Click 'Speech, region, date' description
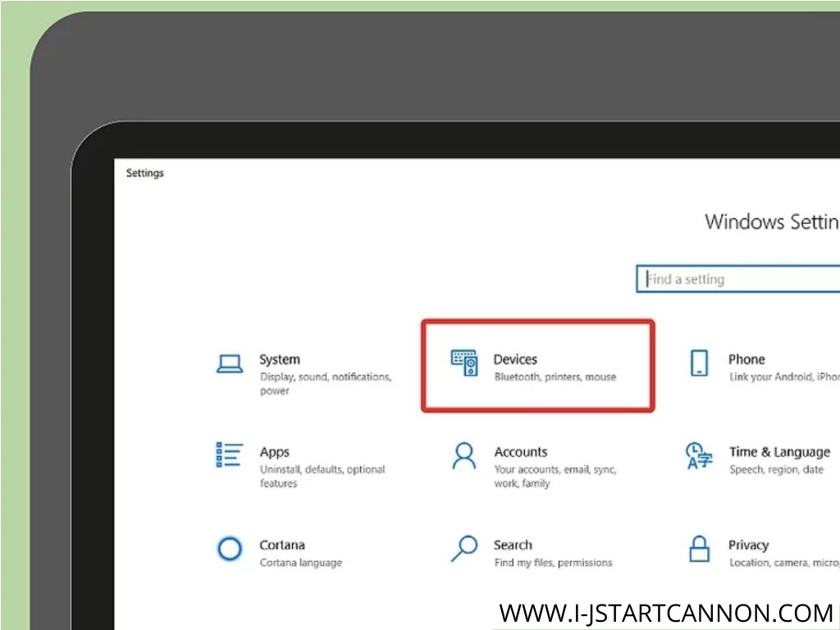The image size is (840, 630). click(776, 470)
